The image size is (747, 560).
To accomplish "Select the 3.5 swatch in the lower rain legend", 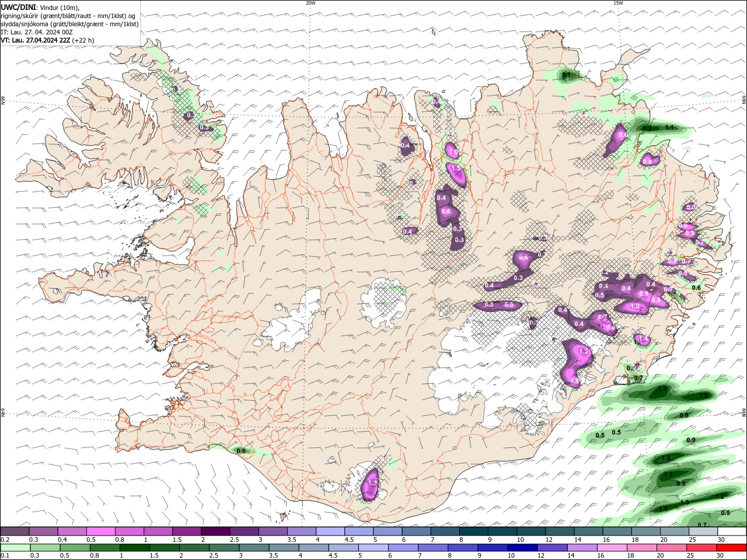I will [284, 548].
